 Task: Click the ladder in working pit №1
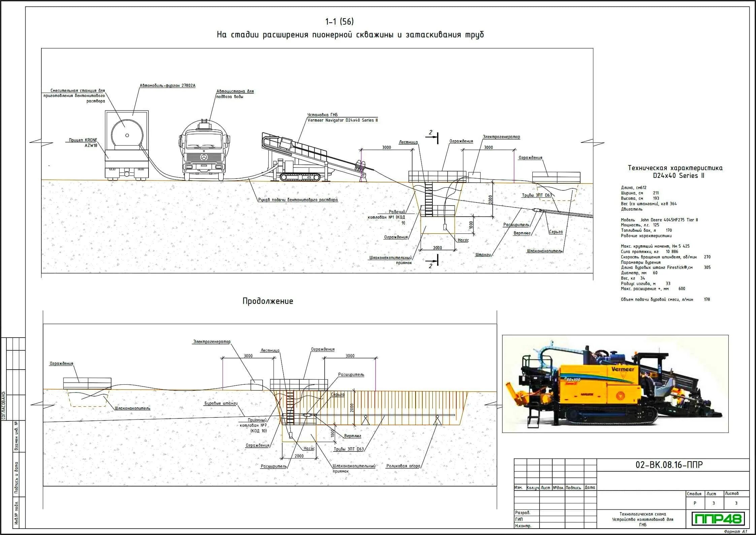pyautogui.click(x=429, y=199)
